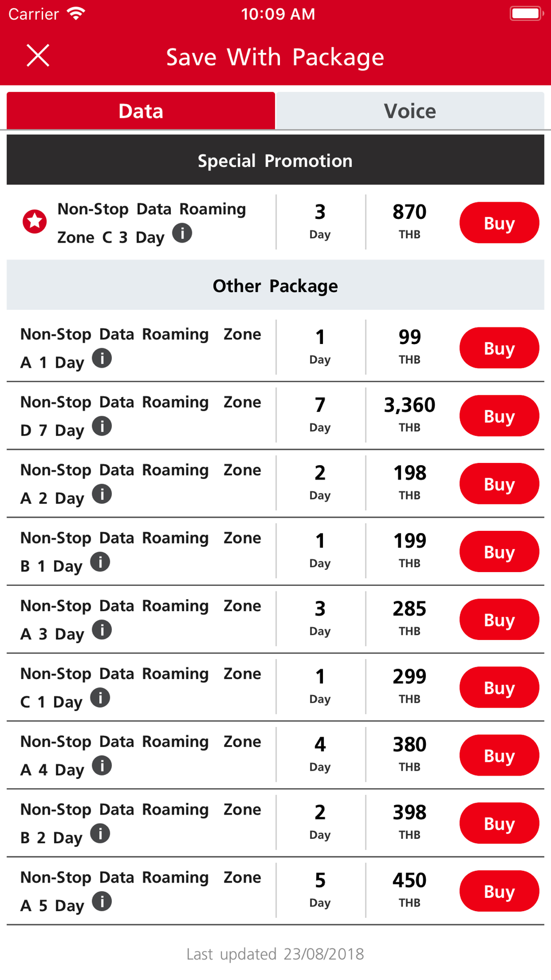The height and width of the screenshot is (980, 551).
Task: Show info for Zone A 1 Day package
Action: click(x=102, y=358)
